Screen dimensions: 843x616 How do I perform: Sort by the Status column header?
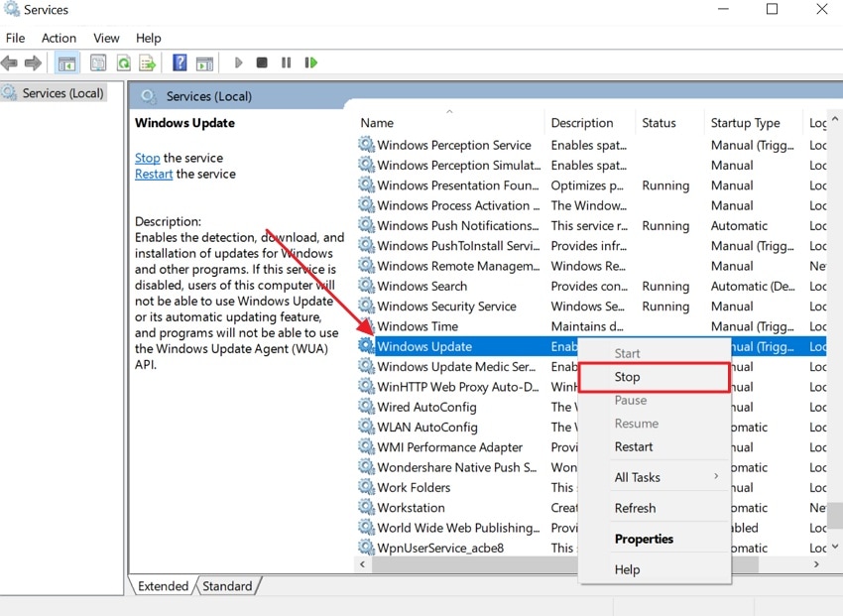click(x=669, y=123)
